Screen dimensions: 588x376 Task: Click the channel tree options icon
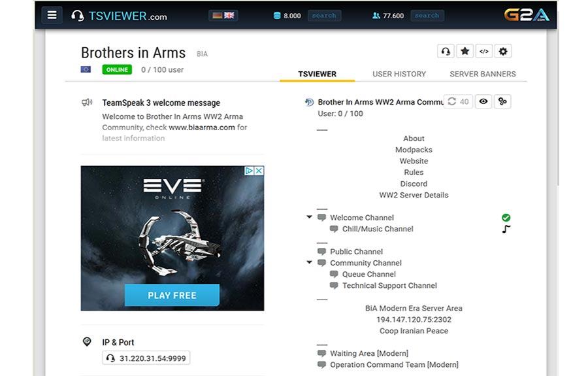coord(502,101)
